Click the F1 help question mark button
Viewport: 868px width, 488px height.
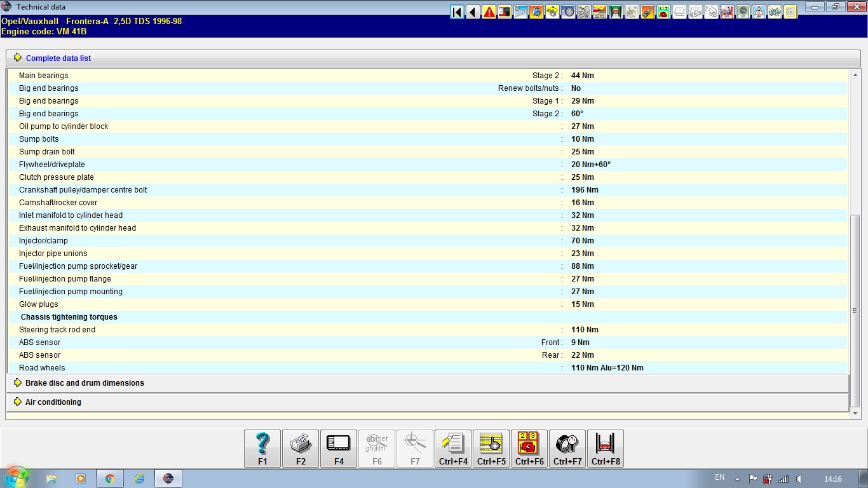point(262,449)
